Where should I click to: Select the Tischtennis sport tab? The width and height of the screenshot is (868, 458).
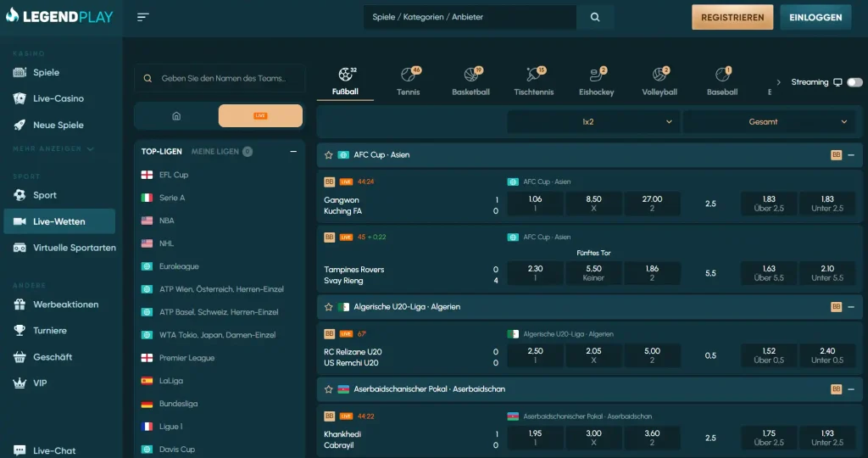(534, 81)
